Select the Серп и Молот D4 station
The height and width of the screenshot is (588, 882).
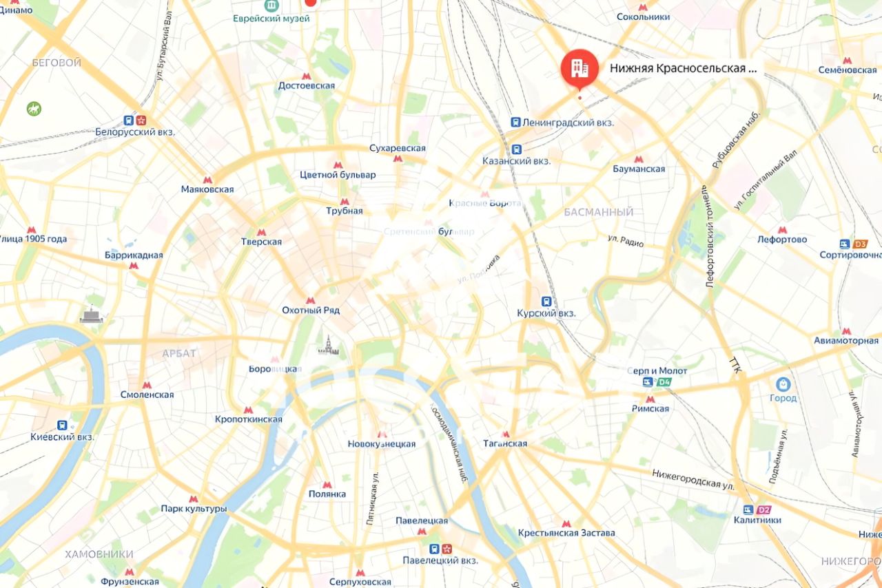point(657,382)
